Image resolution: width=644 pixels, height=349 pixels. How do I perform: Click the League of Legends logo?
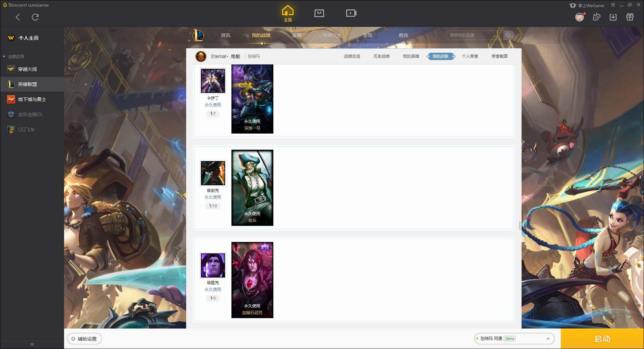pyautogui.click(x=198, y=35)
